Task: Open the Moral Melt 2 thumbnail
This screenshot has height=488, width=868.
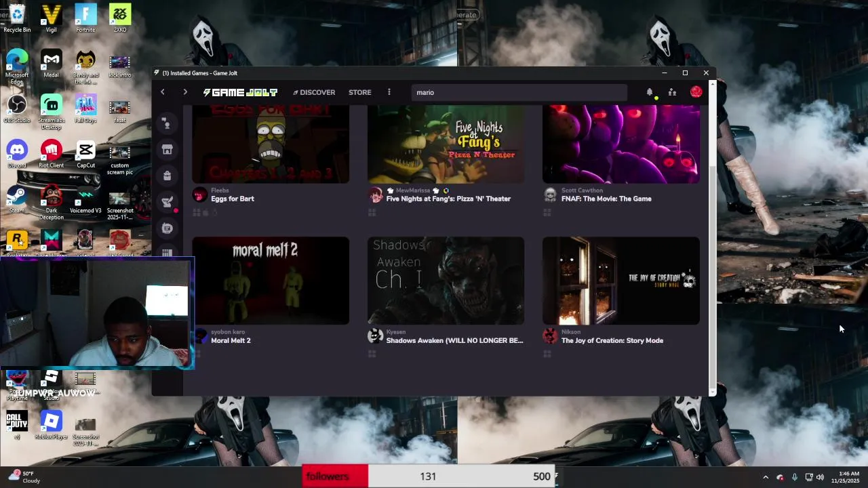Action: click(271, 281)
